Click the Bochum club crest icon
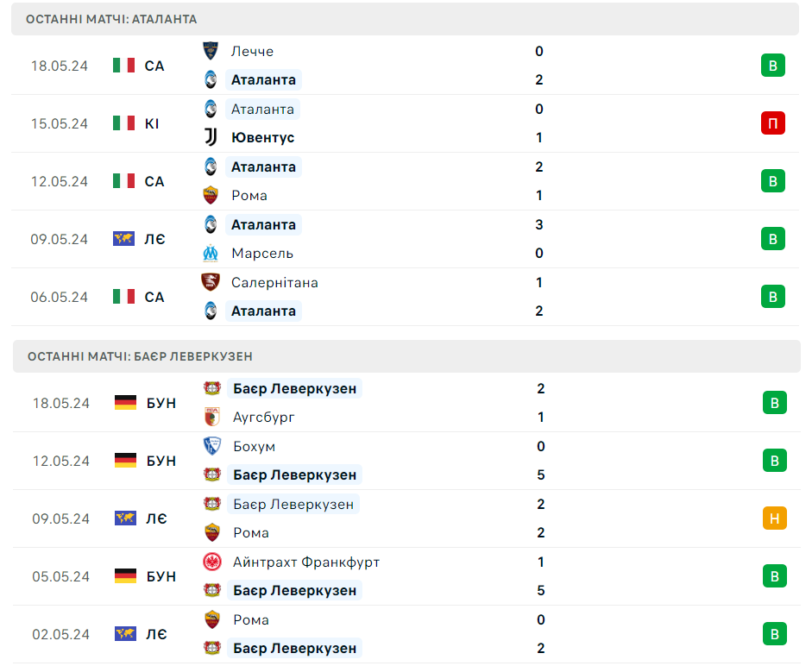812x666 pixels. click(211, 446)
